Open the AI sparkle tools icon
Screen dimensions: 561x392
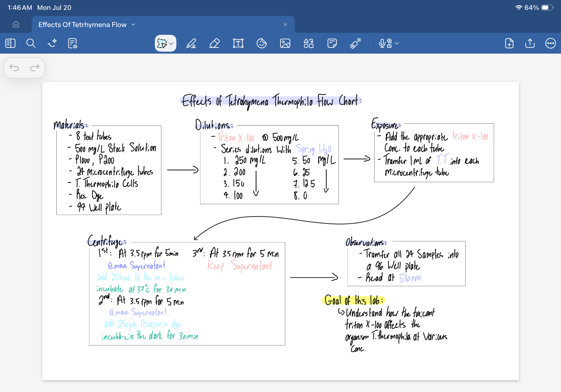coord(52,43)
